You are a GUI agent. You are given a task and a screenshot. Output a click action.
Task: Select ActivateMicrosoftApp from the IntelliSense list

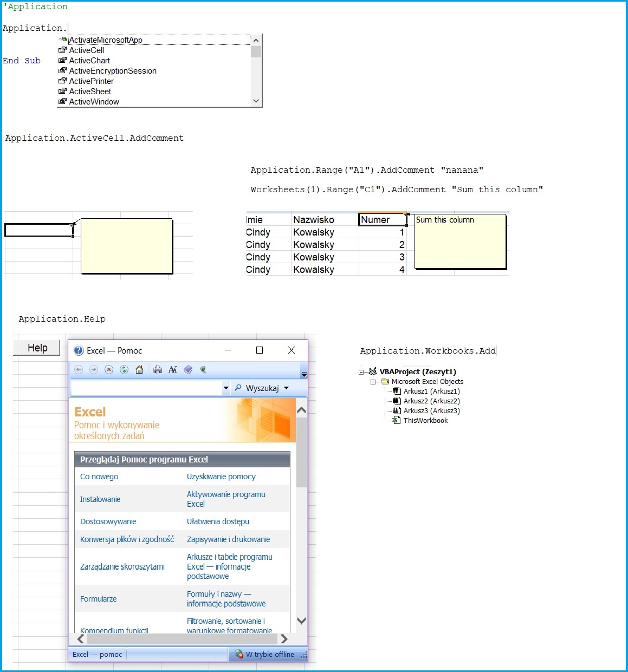point(107,40)
